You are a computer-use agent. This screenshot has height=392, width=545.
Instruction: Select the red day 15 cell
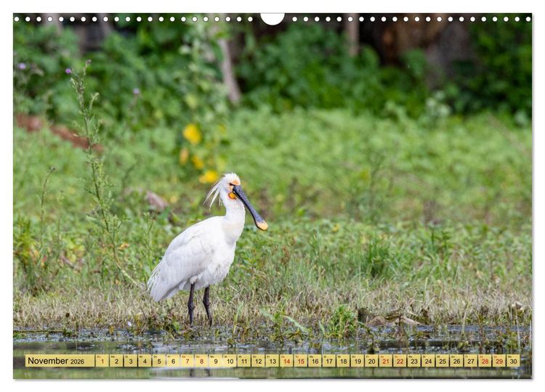(301, 361)
